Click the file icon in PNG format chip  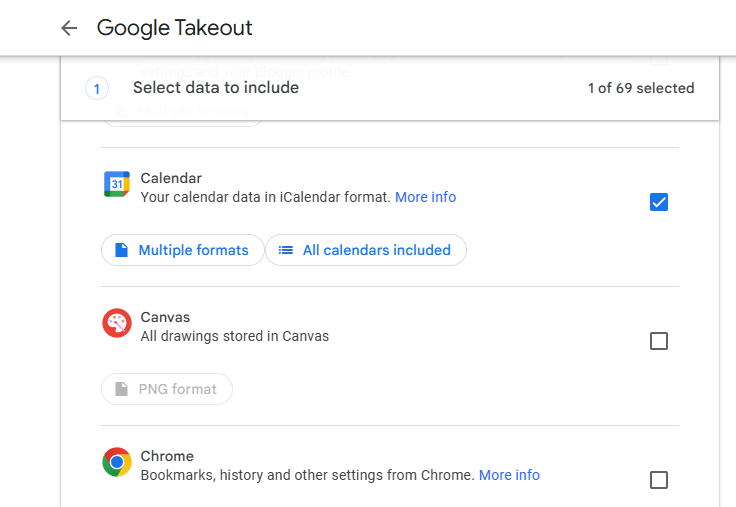tap(122, 389)
